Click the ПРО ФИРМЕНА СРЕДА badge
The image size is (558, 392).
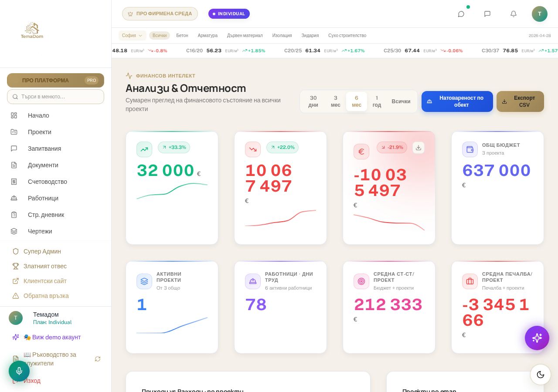[160, 14]
